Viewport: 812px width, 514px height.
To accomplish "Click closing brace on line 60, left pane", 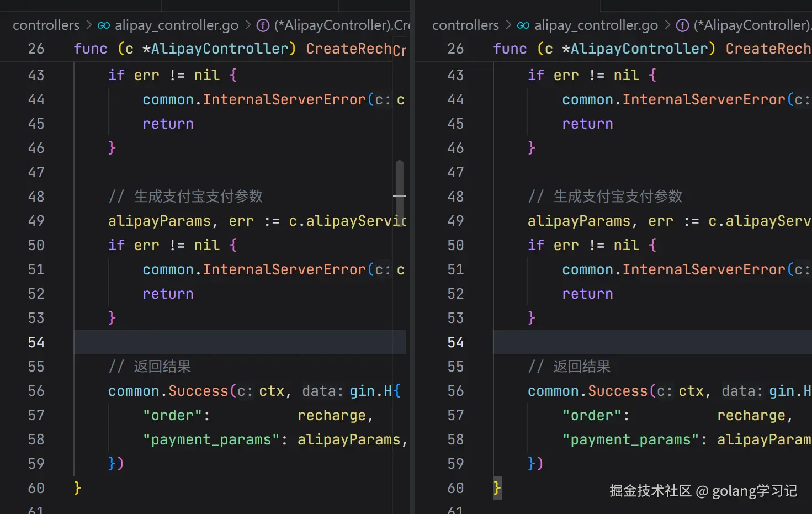I will coord(78,488).
